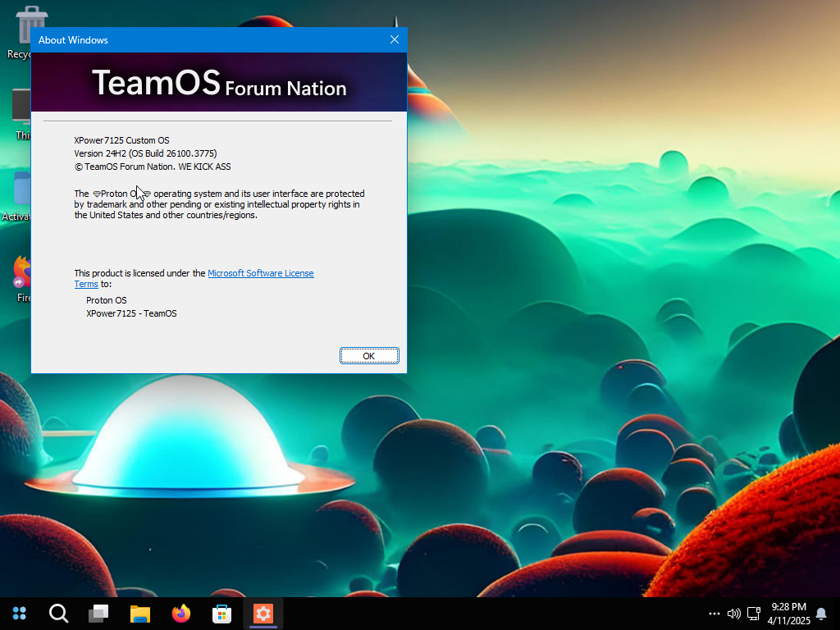Viewport: 840px width, 630px height.
Task: Click the 'XPower7125 Custom OS' text
Action: click(121, 140)
